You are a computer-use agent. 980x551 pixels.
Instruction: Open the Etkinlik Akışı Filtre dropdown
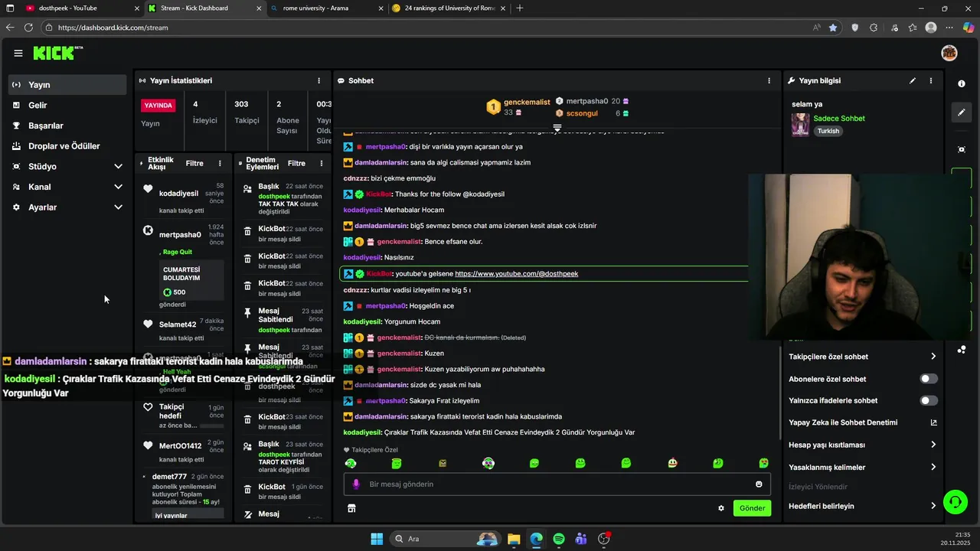(194, 163)
